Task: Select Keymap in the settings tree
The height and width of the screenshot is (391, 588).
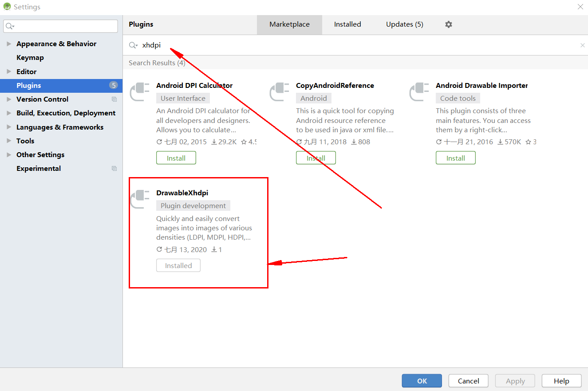Action: click(30, 57)
